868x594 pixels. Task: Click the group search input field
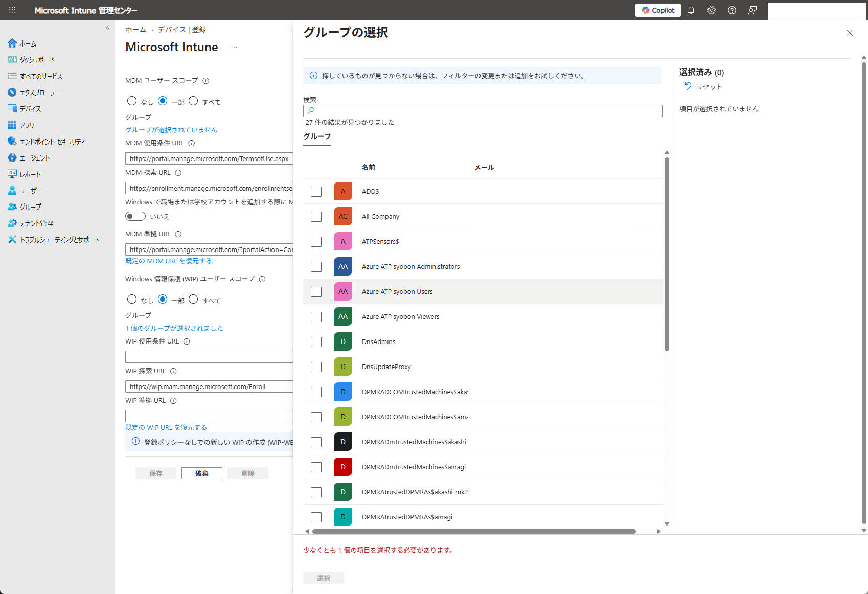(x=483, y=111)
